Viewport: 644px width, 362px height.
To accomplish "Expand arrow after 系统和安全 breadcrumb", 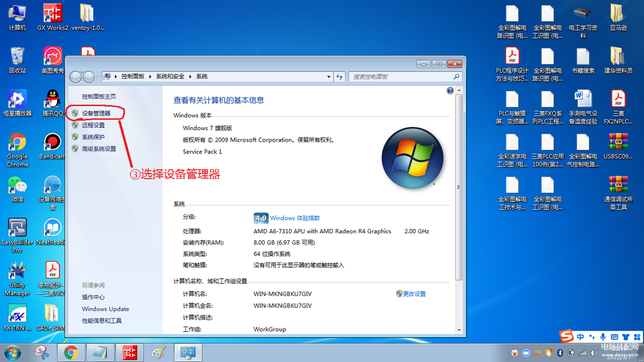I will pos(190,77).
